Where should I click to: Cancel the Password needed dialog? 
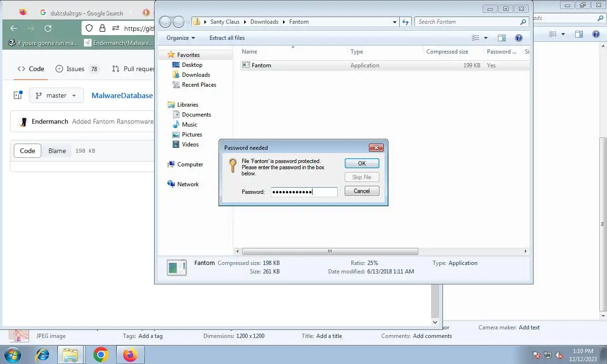[362, 191]
